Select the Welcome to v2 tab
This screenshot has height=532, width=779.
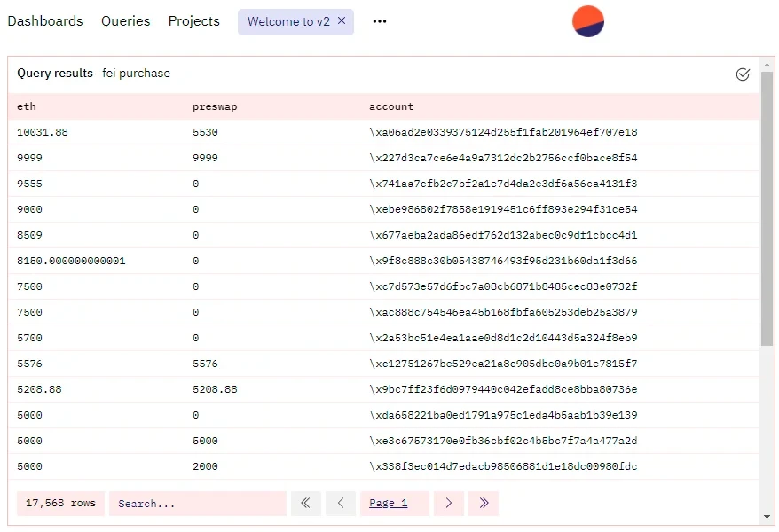[287, 22]
